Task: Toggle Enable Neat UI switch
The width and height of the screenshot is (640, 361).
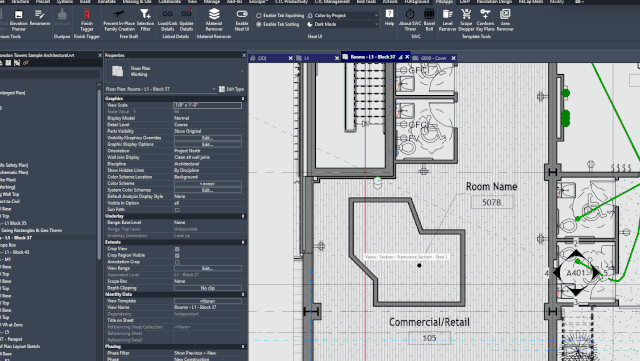Action: click(242, 14)
